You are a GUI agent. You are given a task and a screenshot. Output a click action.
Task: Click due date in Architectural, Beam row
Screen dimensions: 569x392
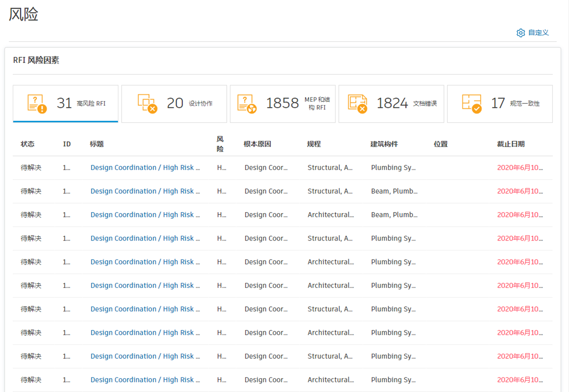click(x=520, y=215)
